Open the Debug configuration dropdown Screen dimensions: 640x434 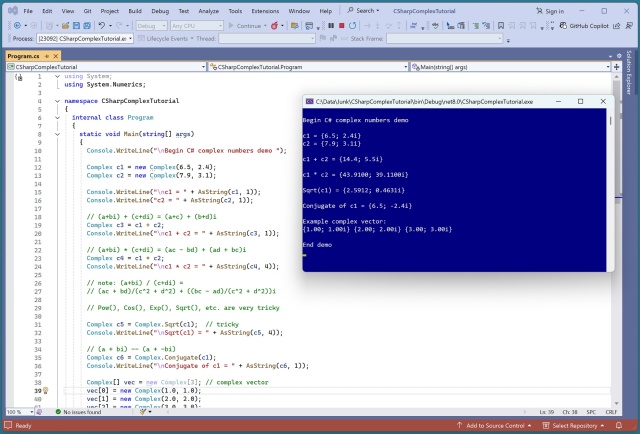coord(151,26)
